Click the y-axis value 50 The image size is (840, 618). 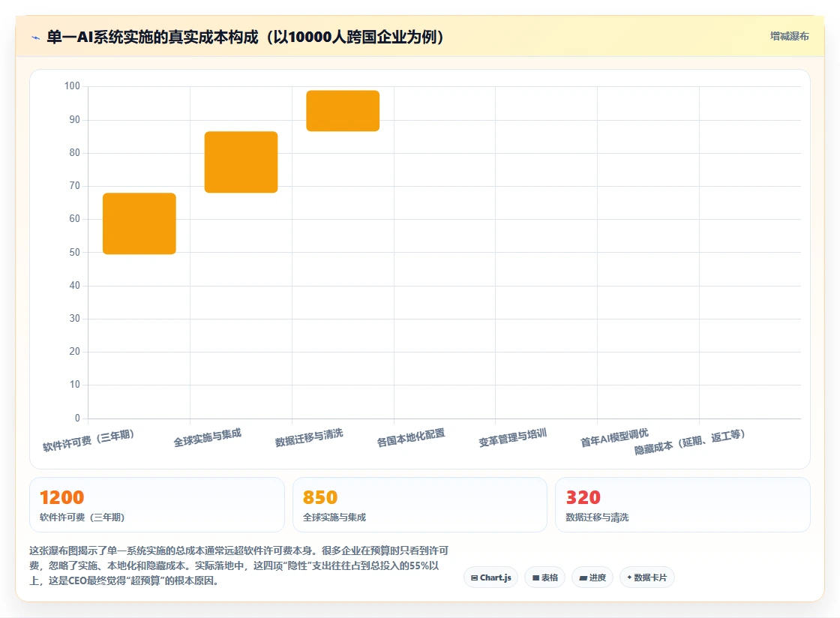point(74,252)
